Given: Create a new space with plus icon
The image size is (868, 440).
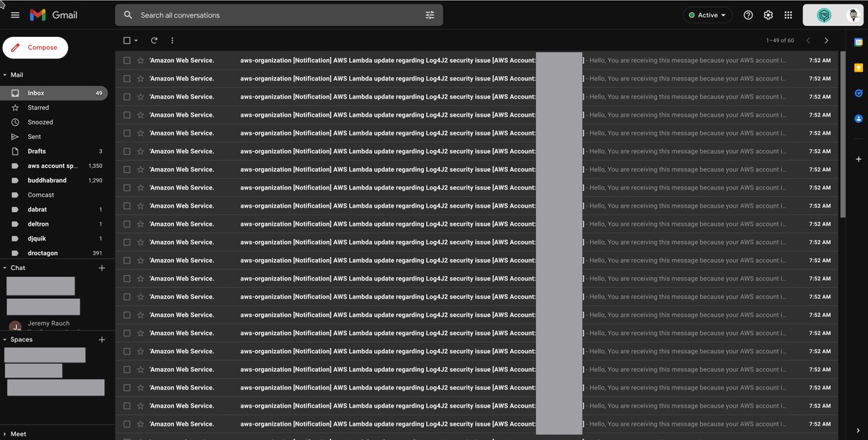Looking at the screenshot, I should (x=102, y=339).
